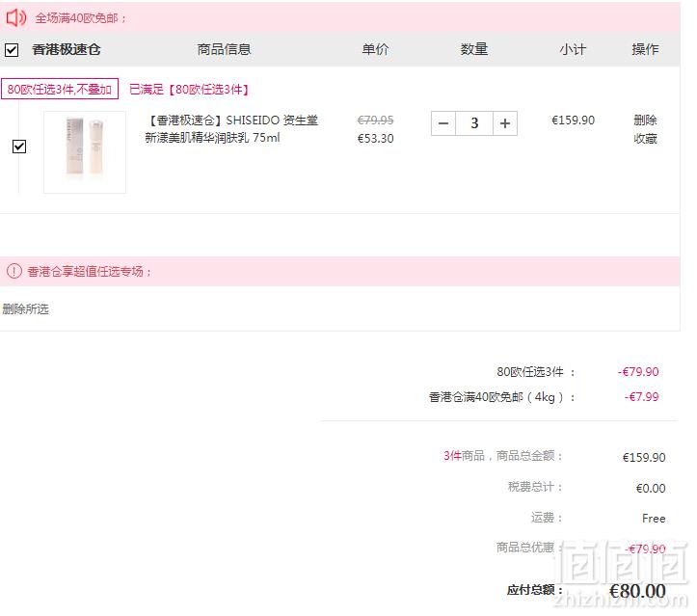Click 收藏 to save the item
Image resolution: width=697 pixels, height=616 pixels.
[x=645, y=139]
